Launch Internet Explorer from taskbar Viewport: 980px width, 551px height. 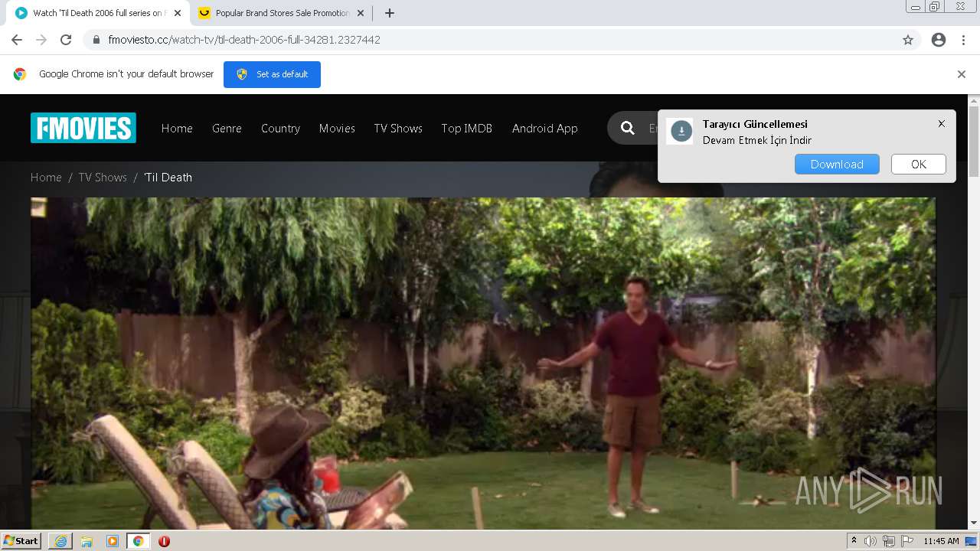click(x=60, y=541)
